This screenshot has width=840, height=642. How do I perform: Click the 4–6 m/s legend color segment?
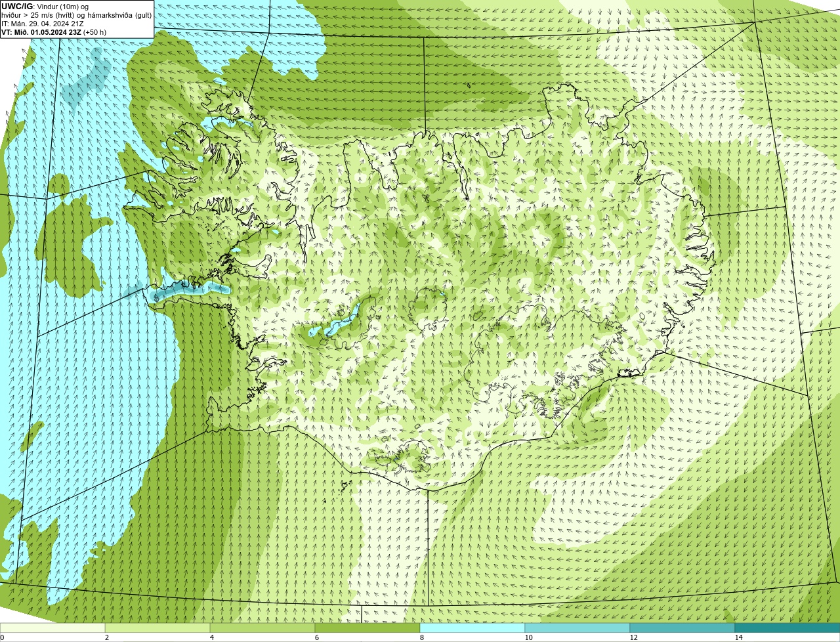[x=262, y=628]
